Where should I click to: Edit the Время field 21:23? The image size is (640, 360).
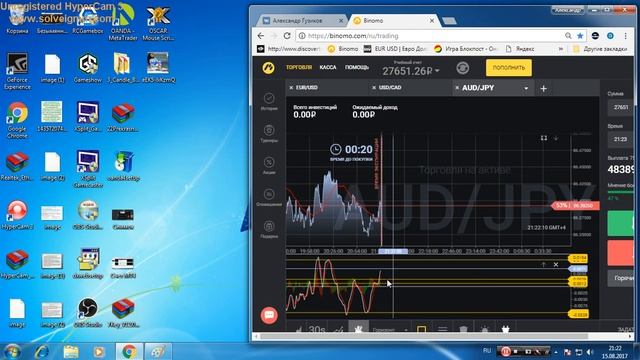(x=621, y=140)
